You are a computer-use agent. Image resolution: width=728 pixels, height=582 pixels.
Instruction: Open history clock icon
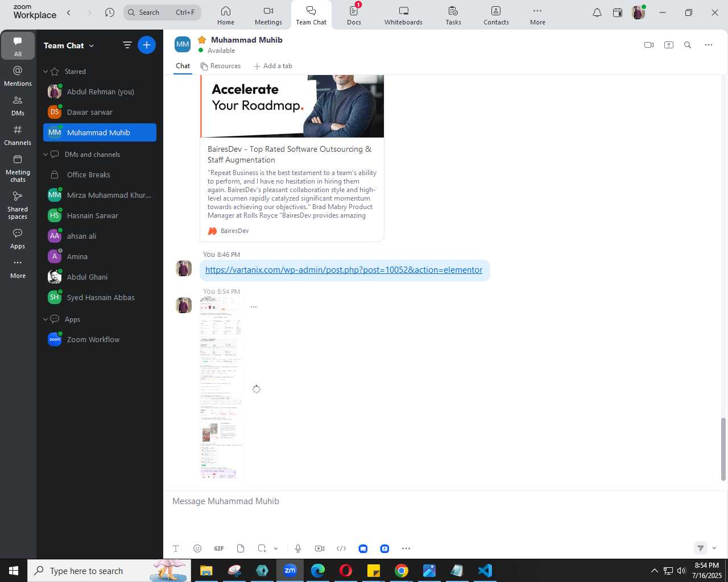110,13
